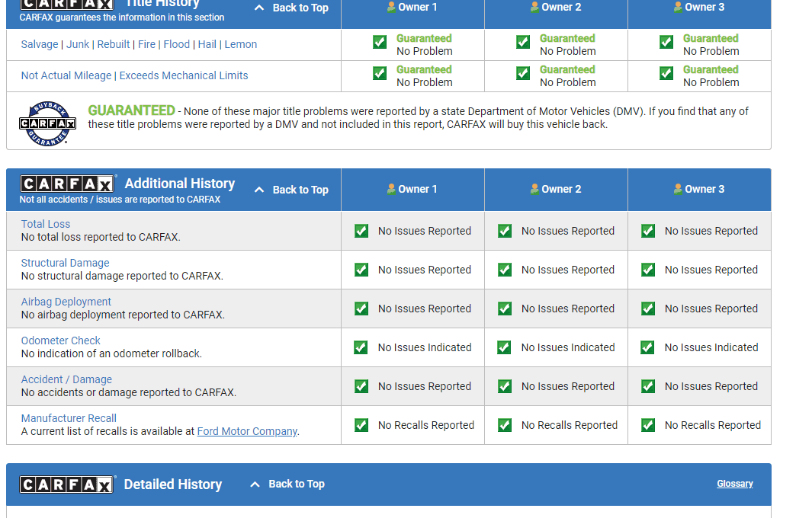Viewport: 812px width, 518px height.
Task: Click Owner 3 green checkmark for Salvage row
Action: pos(666,42)
